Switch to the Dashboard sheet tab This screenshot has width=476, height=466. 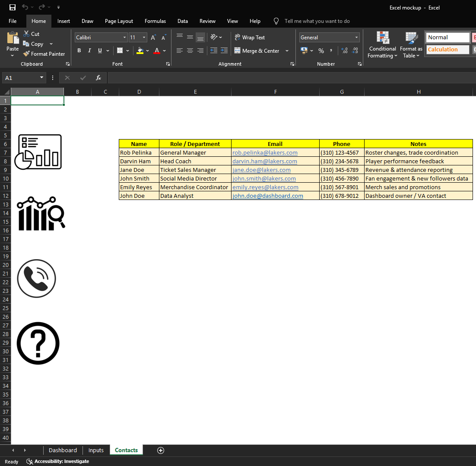pos(63,450)
